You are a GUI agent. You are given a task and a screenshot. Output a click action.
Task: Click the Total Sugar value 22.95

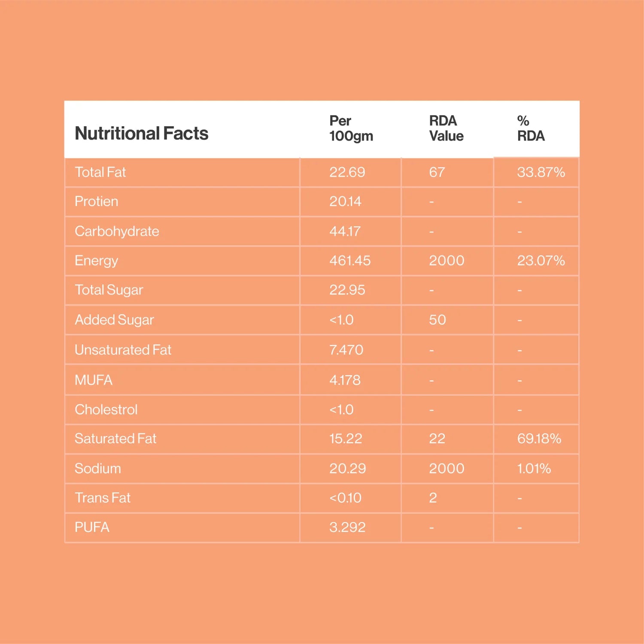point(347,290)
